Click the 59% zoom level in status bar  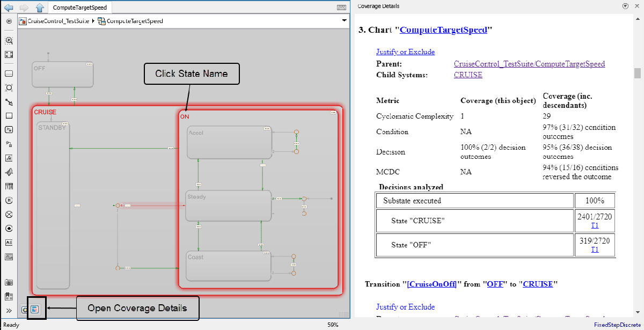[x=333, y=325]
